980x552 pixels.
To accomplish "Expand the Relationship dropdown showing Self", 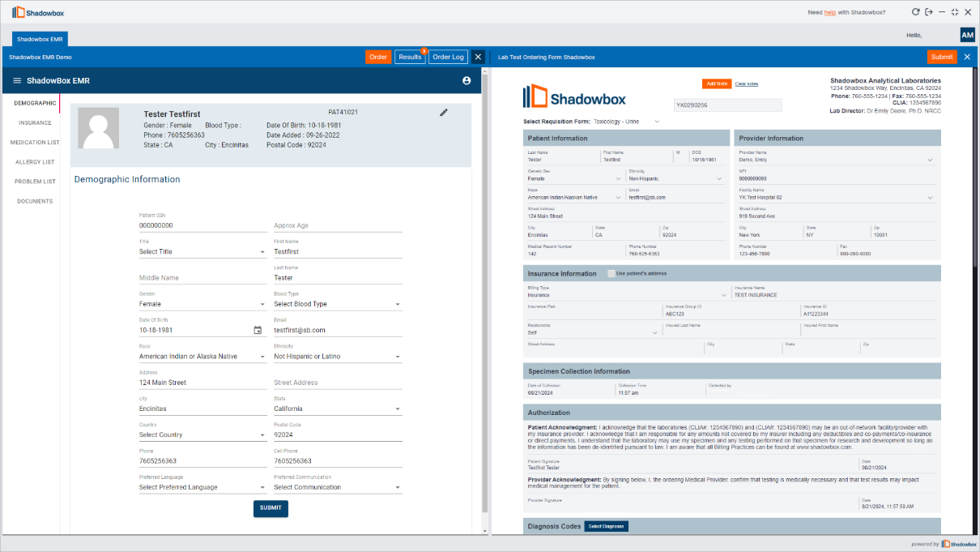I will pyautogui.click(x=593, y=332).
